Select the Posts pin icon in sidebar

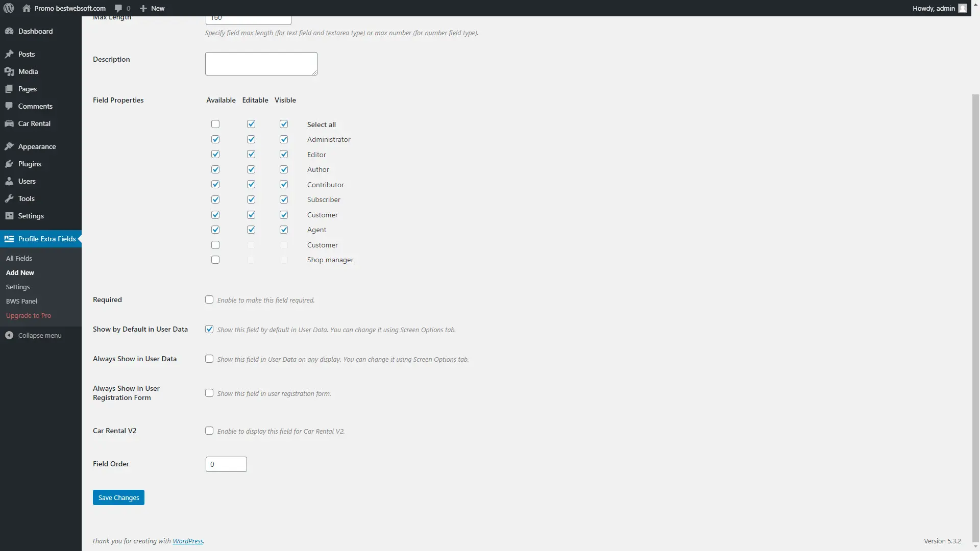pos(10,54)
